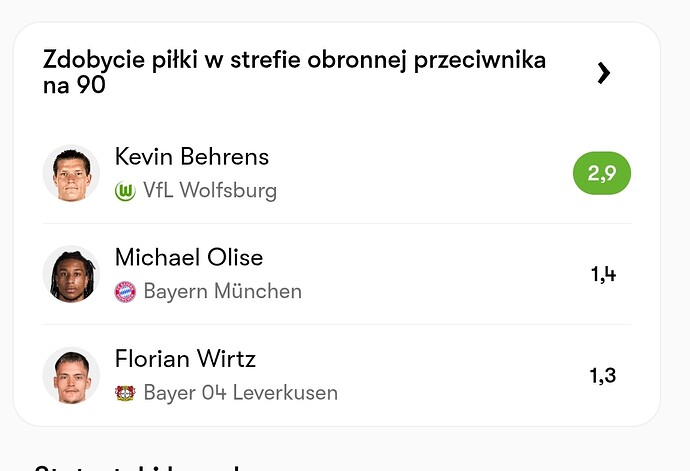Click the VfL Wolfsburg club logo

click(x=125, y=190)
